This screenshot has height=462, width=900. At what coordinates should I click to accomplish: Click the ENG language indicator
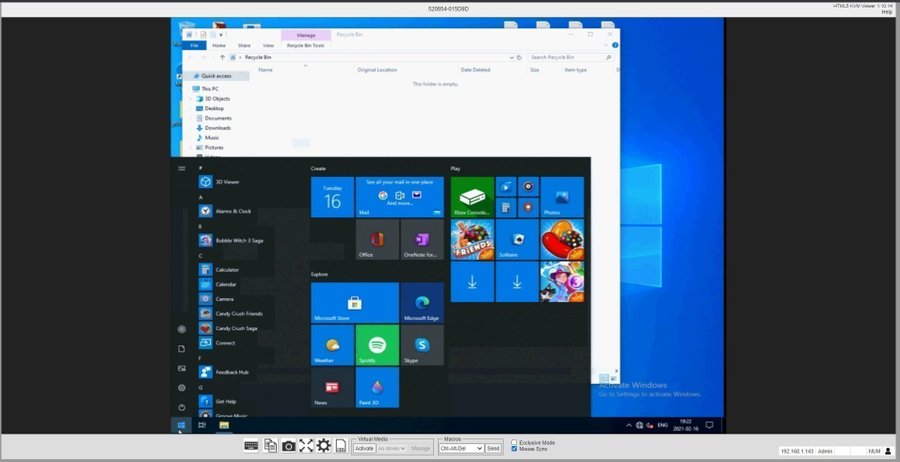662,425
